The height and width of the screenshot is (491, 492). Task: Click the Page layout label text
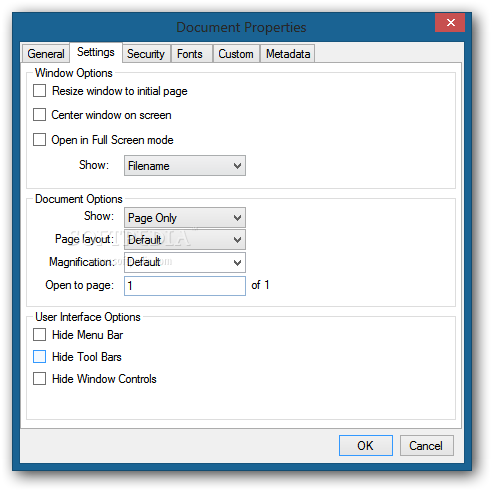point(84,239)
